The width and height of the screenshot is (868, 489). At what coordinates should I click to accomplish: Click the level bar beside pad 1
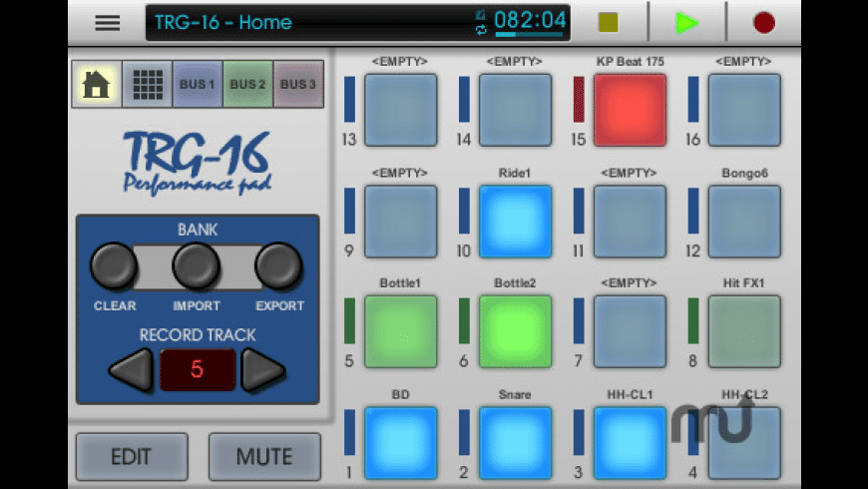350,432
